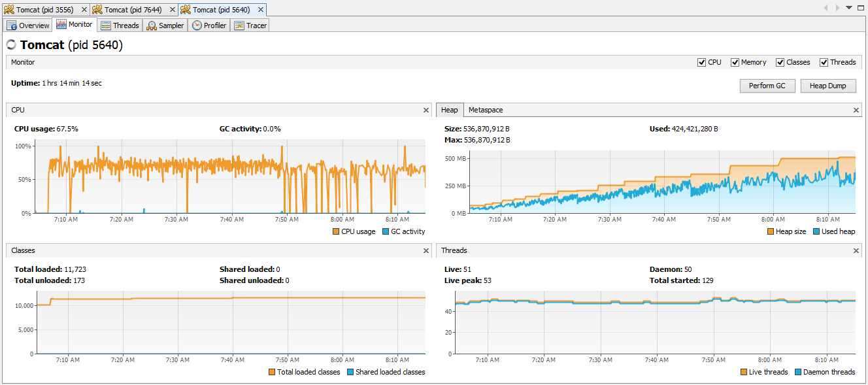
Task: Open the Tracer tab
Action: tap(251, 25)
